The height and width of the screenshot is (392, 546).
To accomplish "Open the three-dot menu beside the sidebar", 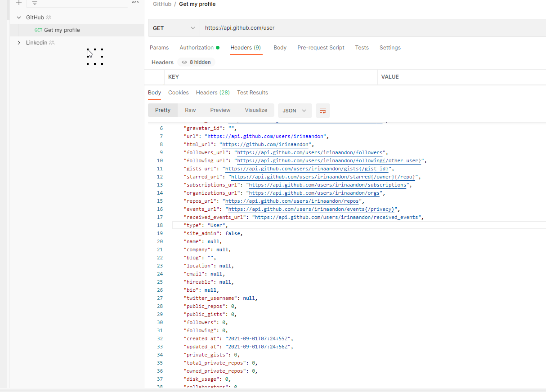I will (135, 3).
